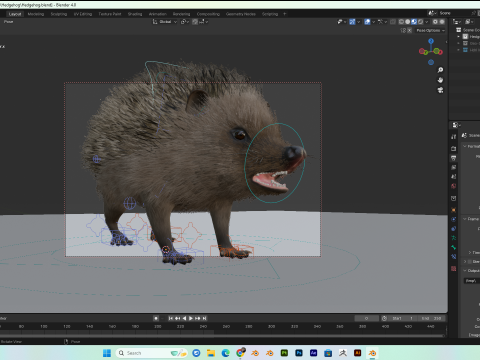The image size is (480, 360).
Task: Open the Armature data properties tab
Action: [x=454, y=238]
